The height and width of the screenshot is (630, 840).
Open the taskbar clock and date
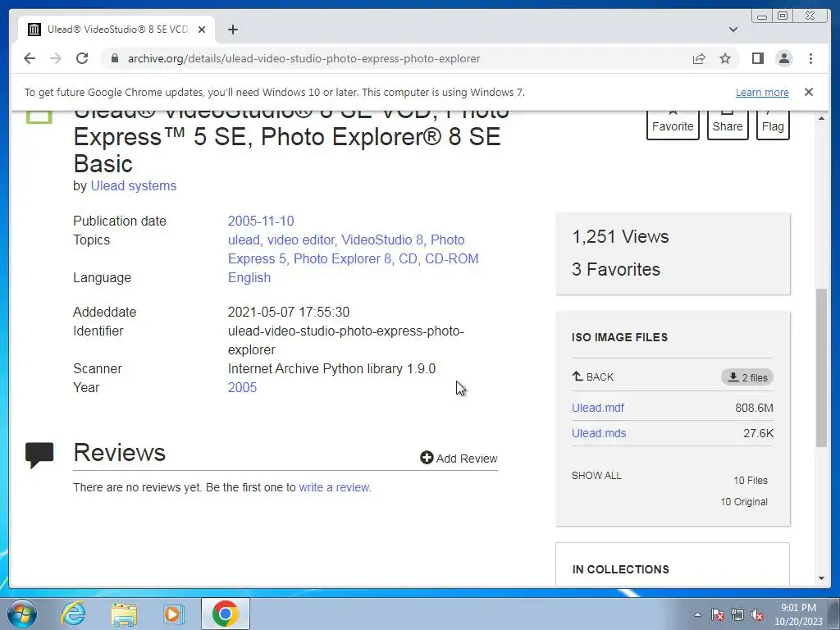(798, 614)
